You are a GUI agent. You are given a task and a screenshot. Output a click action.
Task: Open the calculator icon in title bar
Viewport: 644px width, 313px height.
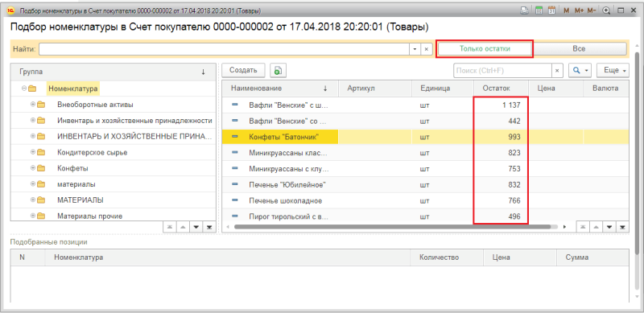tap(539, 10)
